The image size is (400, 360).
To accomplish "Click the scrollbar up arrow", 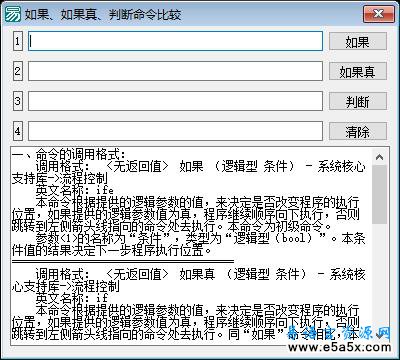I will (x=379, y=157).
